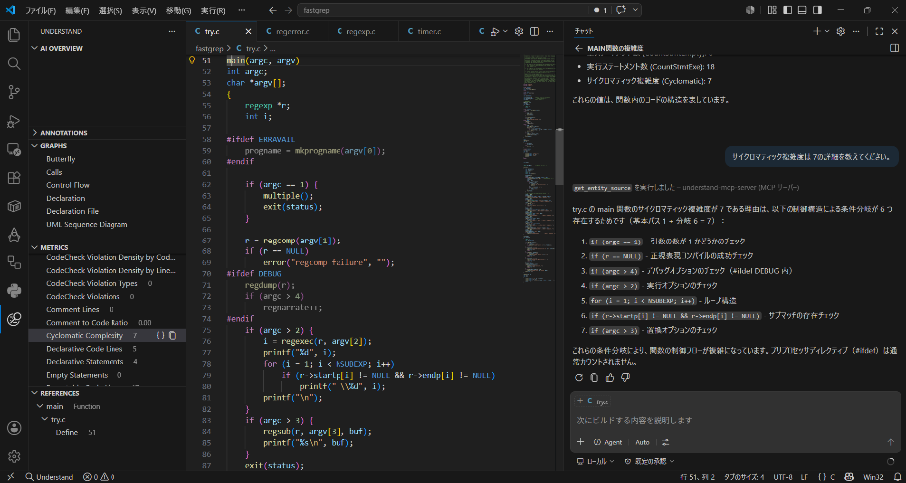This screenshot has height=483, width=906.
Task: Send the chat message arrow
Action: 890,442
